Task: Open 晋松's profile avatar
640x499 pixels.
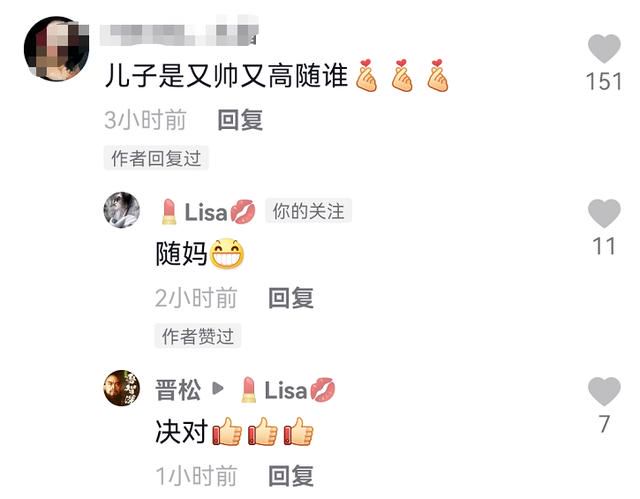Action: (x=122, y=388)
